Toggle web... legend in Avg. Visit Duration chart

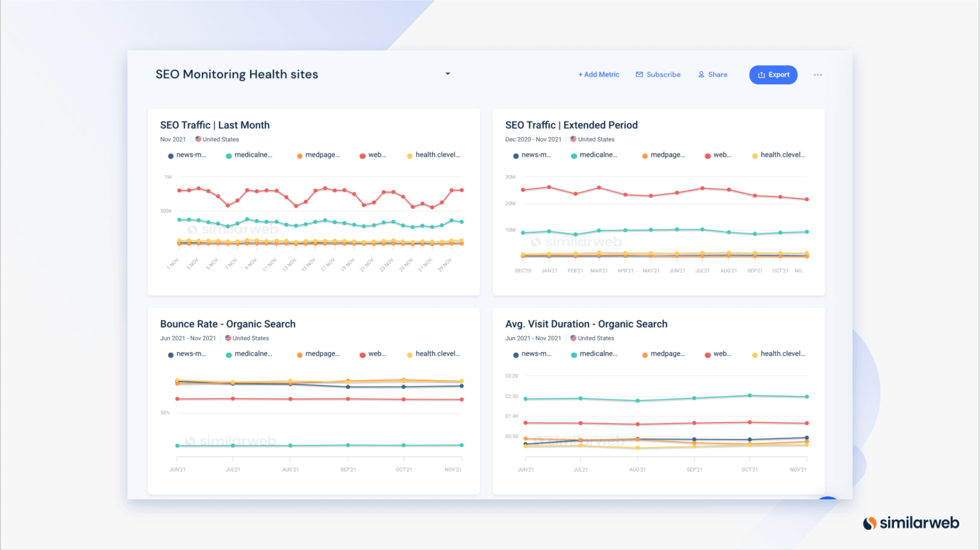coord(718,354)
